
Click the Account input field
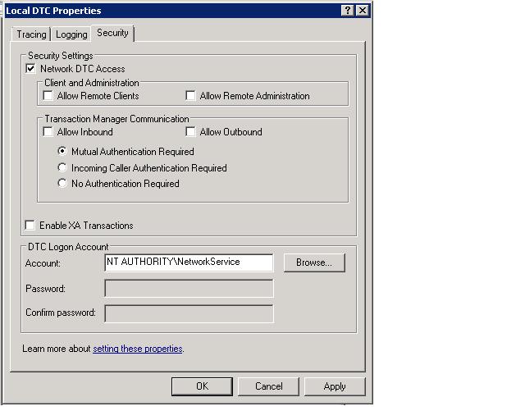coord(189,262)
